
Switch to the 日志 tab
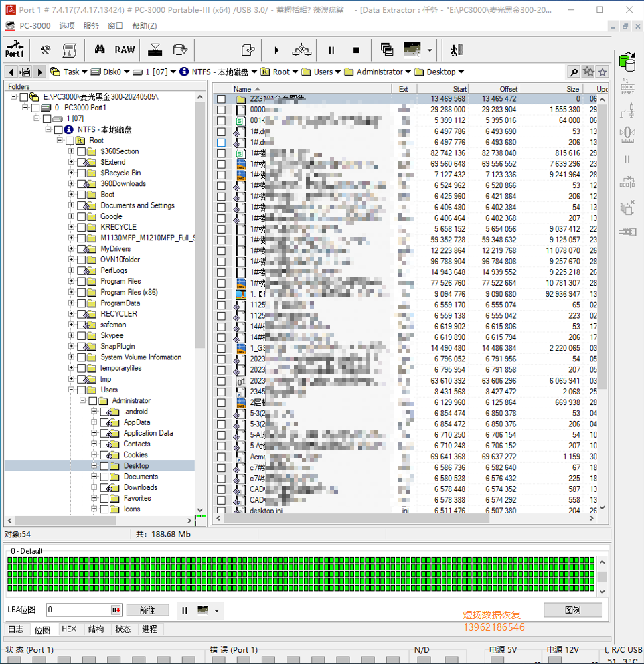(x=15, y=629)
